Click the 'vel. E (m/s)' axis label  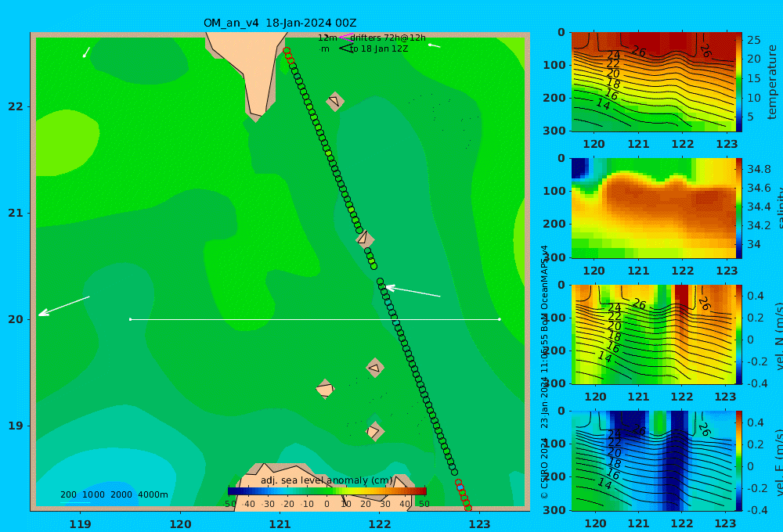pyautogui.click(x=779, y=462)
